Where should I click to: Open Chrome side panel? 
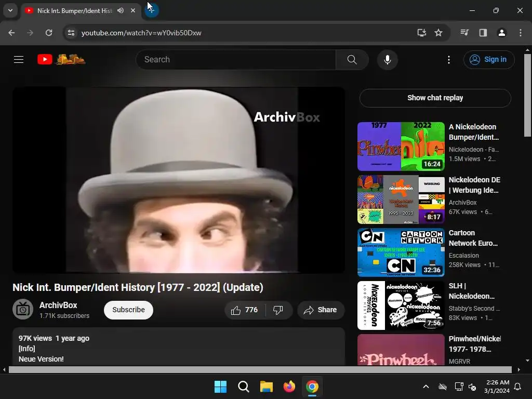click(x=483, y=33)
